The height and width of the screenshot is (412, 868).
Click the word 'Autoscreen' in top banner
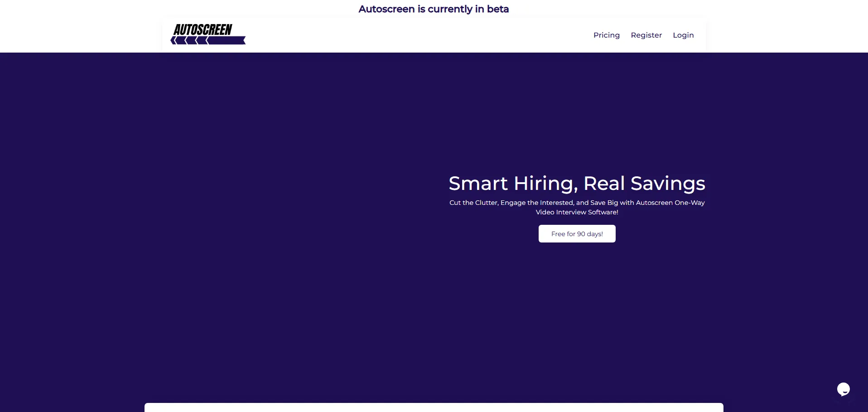tap(386, 9)
